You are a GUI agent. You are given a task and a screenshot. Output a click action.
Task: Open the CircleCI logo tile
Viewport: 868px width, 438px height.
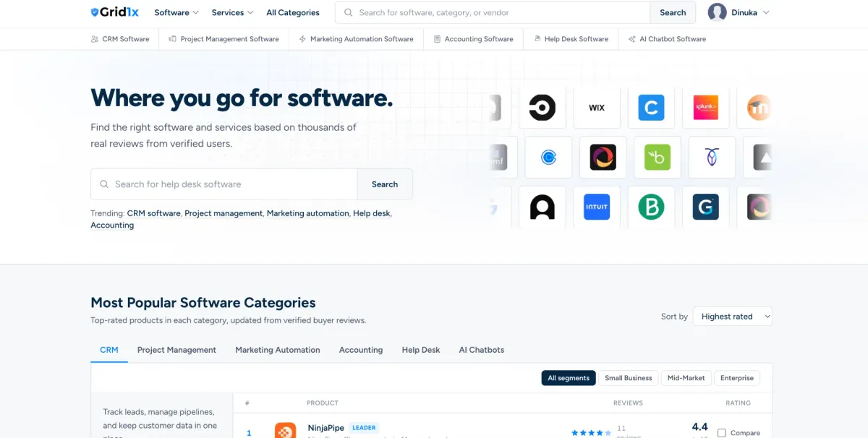[542, 108]
